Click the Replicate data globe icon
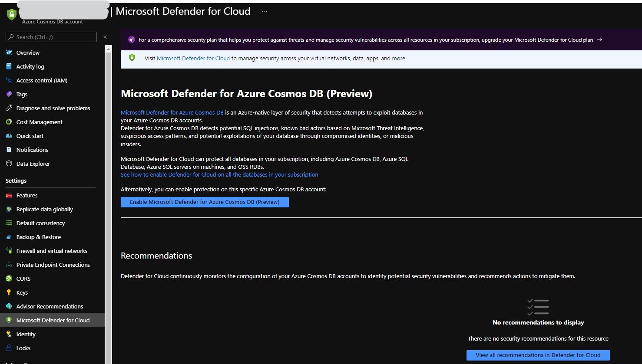Screen dimensions: 642x364 click(9, 209)
